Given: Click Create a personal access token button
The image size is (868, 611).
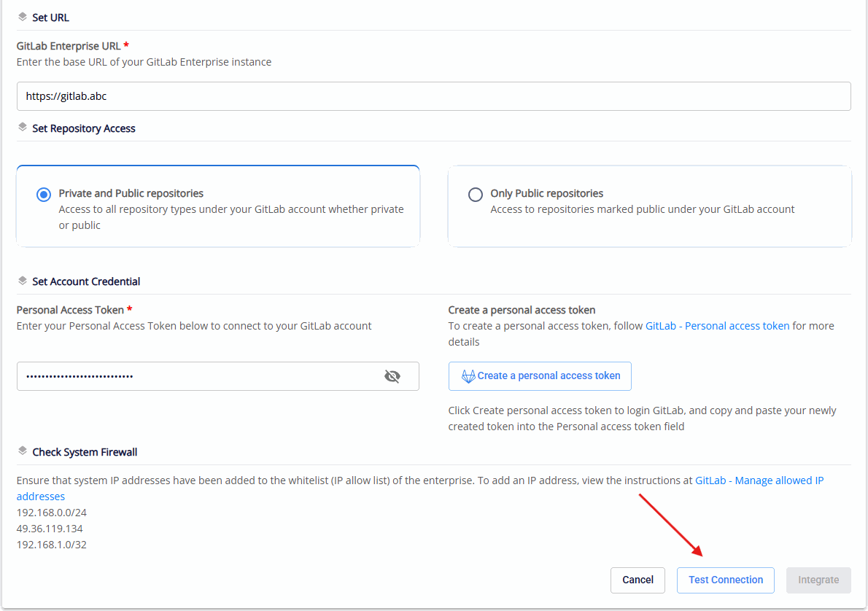Looking at the screenshot, I should point(540,376).
